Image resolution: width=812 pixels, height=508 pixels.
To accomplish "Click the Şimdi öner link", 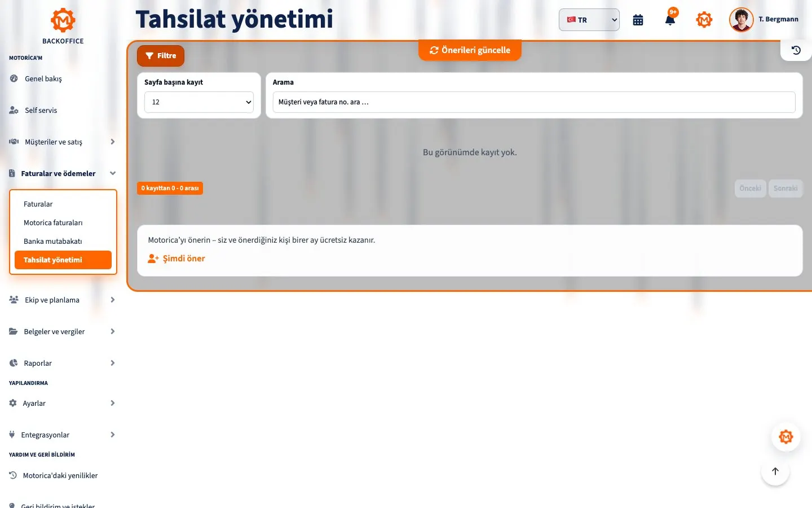I will pyautogui.click(x=176, y=259).
